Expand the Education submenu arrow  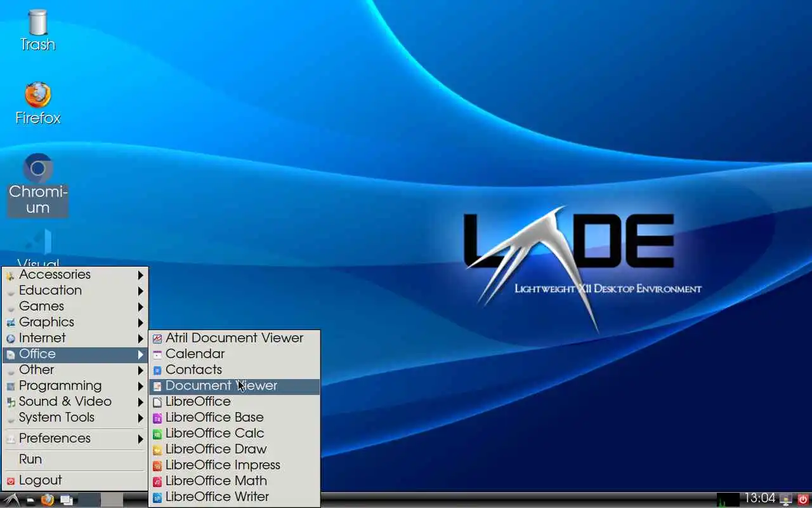tap(141, 291)
